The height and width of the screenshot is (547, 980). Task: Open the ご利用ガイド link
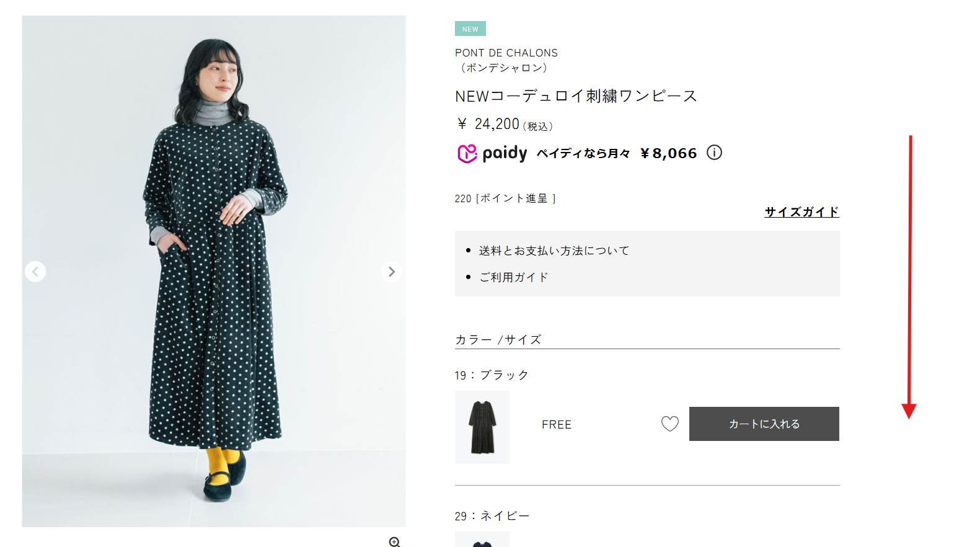tap(514, 277)
